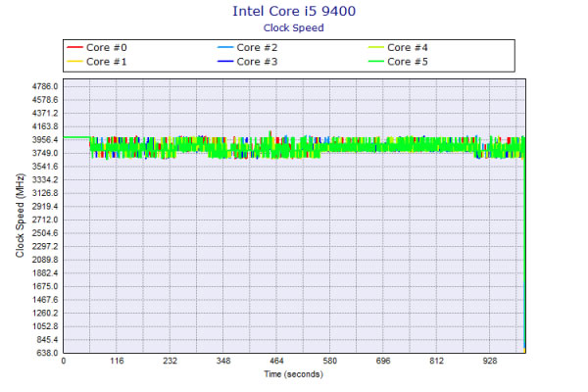Click the 812 time axis tick label

(x=436, y=361)
